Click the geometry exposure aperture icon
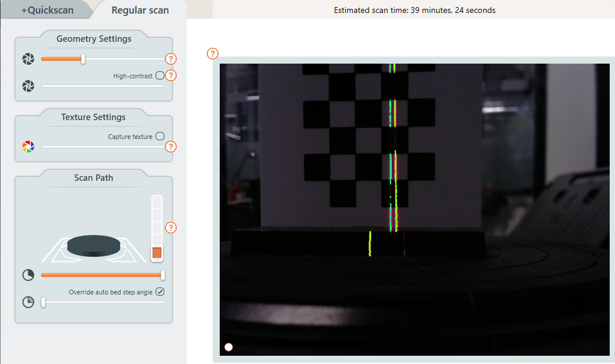This screenshot has width=615, height=364. click(x=28, y=59)
